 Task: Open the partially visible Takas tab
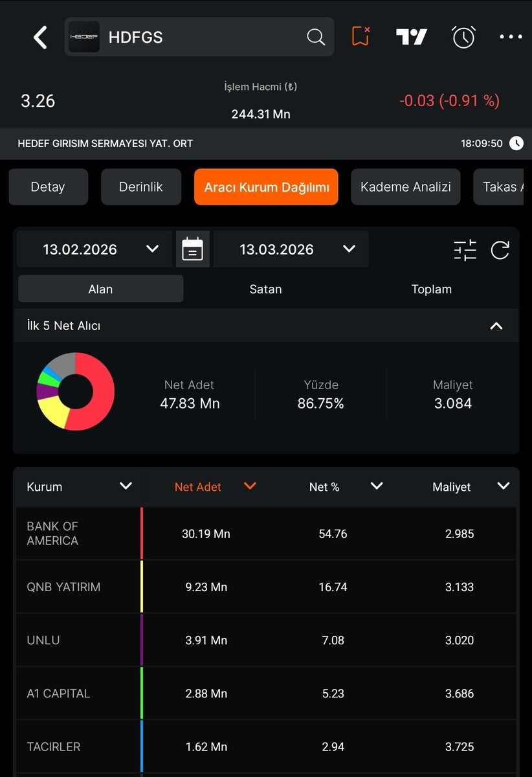499,187
